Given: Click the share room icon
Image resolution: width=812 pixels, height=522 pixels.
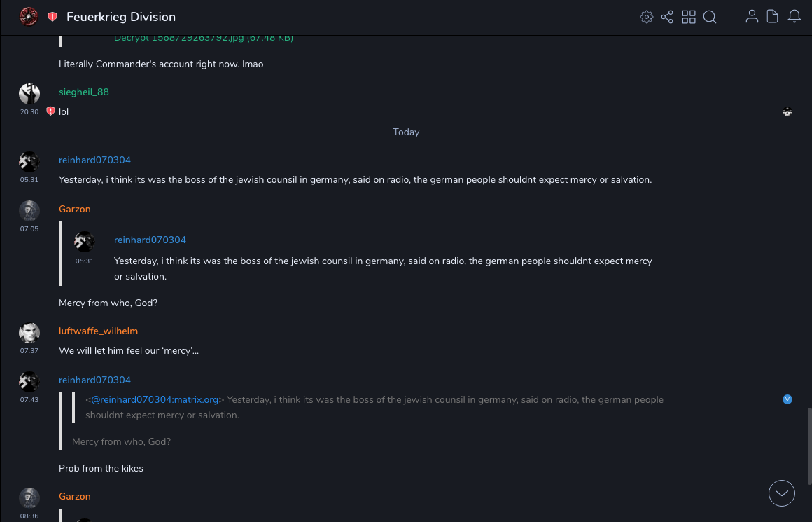Looking at the screenshot, I should click(667, 17).
